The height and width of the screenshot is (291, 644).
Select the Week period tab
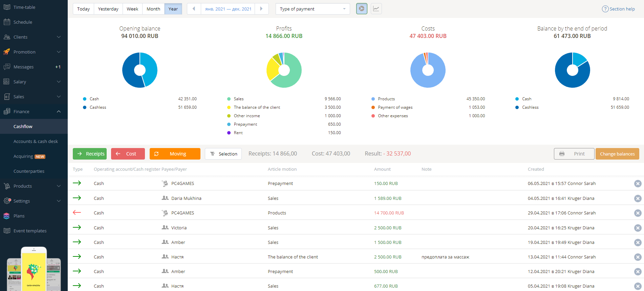132,9
